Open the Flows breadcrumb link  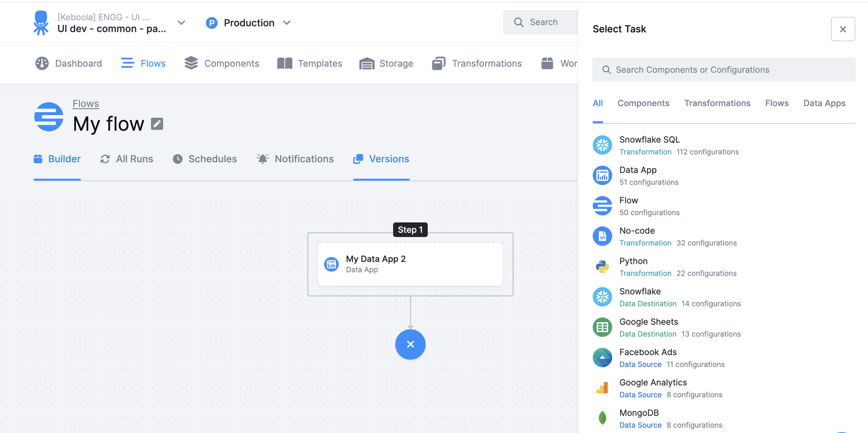[x=86, y=103]
